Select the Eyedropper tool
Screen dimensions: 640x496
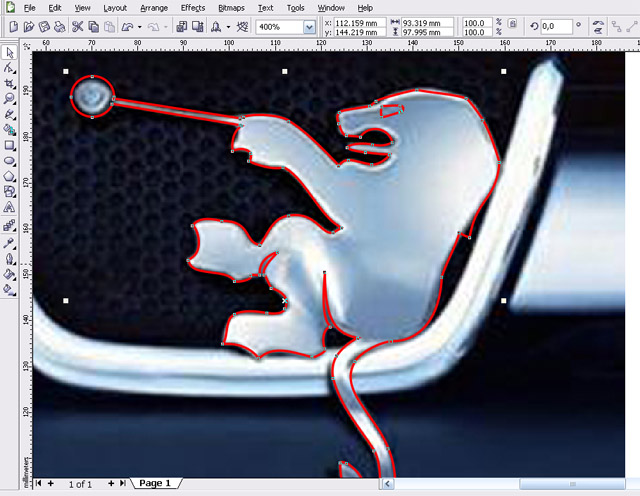(x=9, y=243)
